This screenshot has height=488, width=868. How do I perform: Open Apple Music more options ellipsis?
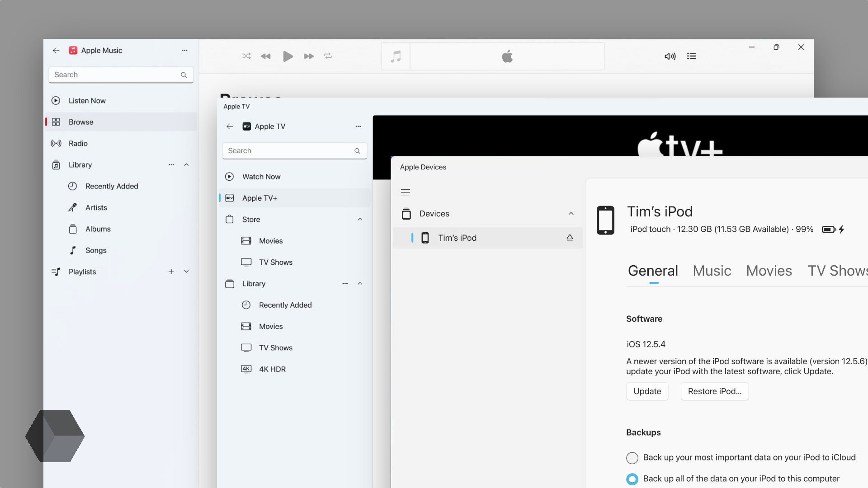point(184,51)
